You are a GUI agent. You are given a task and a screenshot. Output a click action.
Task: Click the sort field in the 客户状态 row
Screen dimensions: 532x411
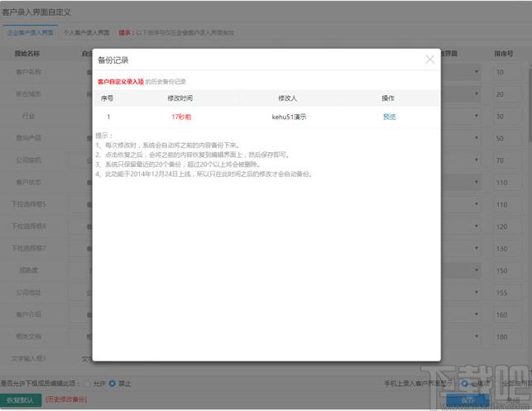point(506,183)
